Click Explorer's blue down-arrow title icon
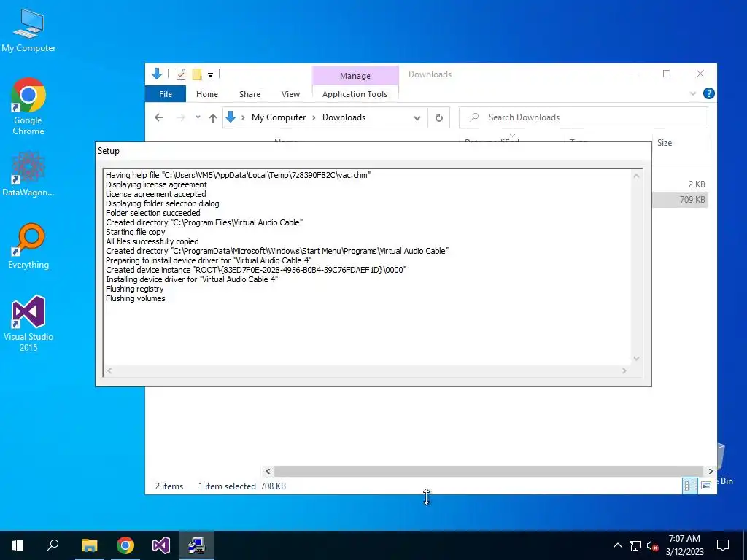Image resolution: width=747 pixels, height=560 pixels. [157, 74]
